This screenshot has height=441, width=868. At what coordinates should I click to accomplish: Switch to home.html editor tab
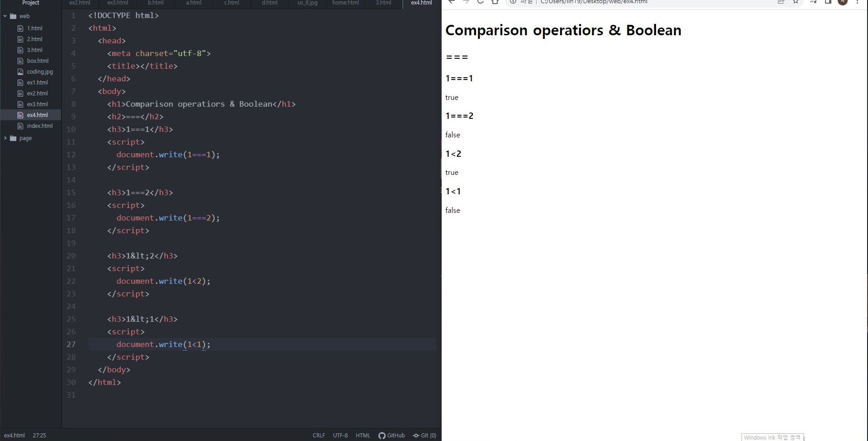click(x=345, y=3)
